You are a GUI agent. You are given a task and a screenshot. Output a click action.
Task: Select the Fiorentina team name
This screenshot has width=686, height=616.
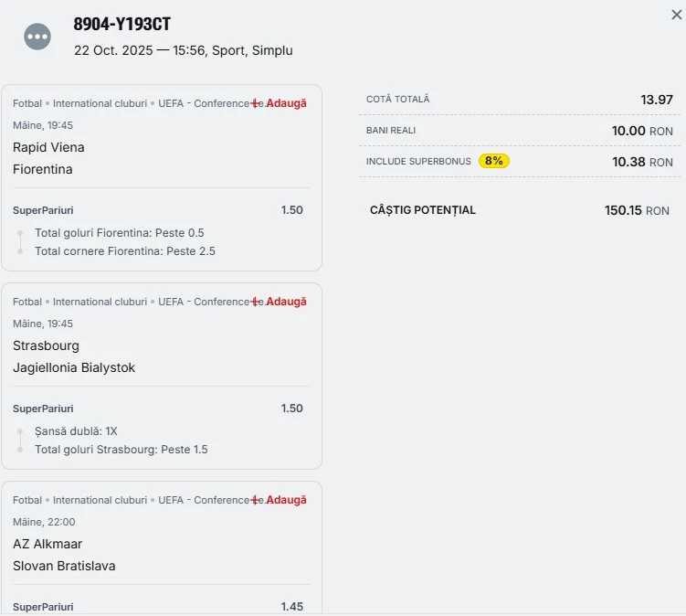[43, 169]
